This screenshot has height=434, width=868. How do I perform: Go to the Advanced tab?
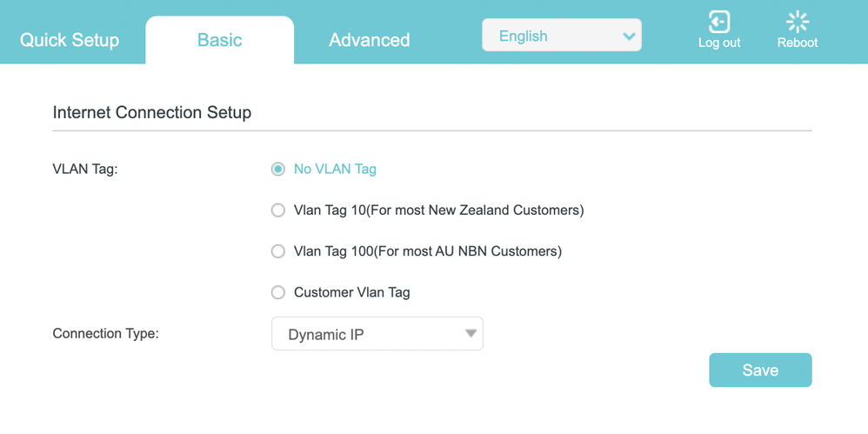[369, 40]
